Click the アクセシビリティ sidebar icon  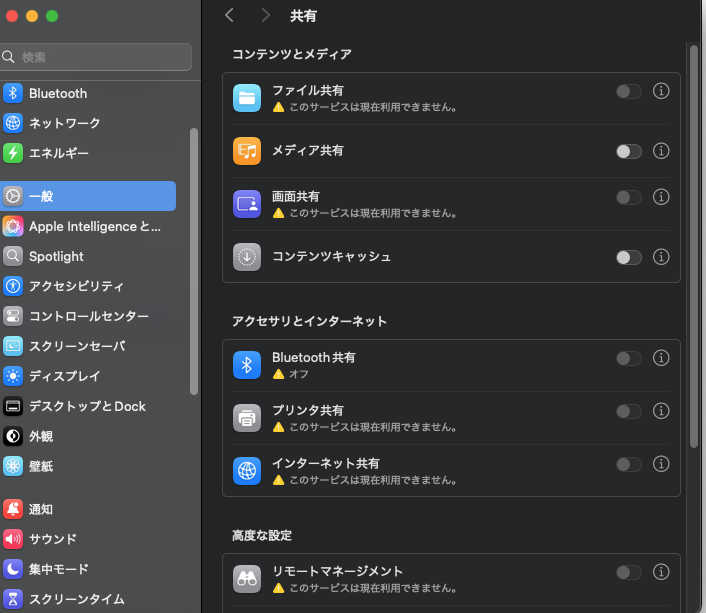13,286
